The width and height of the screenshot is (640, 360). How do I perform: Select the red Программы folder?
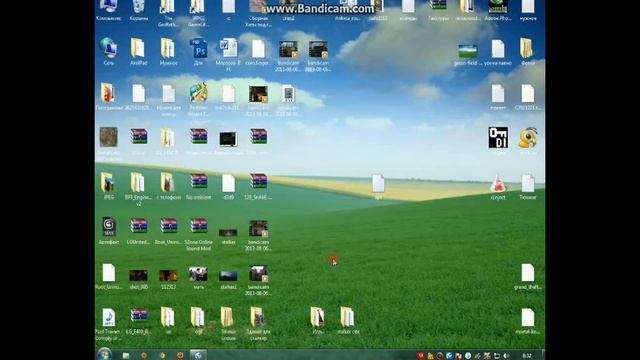[x=108, y=93]
